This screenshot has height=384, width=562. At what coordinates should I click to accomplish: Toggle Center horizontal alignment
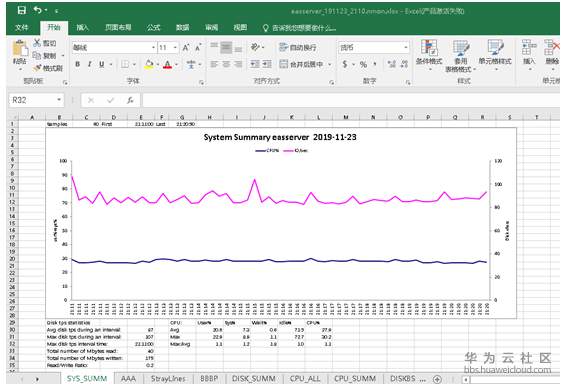point(226,64)
